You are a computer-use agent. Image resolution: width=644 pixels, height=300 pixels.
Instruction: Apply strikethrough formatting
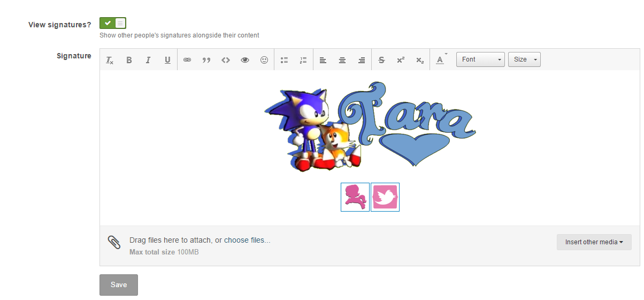tap(381, 60)
